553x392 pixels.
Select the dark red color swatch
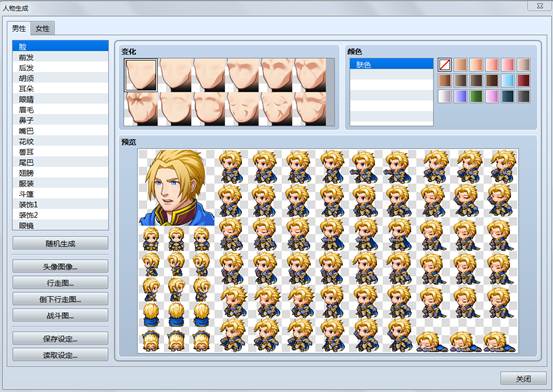(x=524, y=80)
